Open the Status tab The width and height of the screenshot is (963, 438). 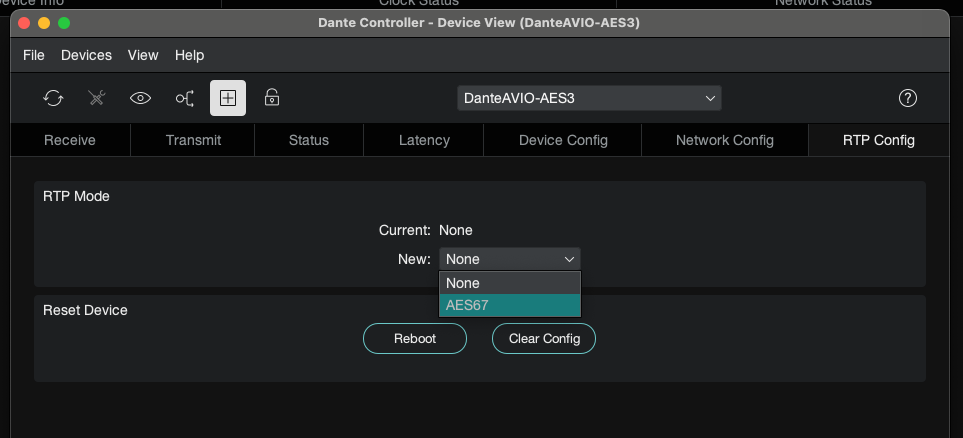point(308,140)
